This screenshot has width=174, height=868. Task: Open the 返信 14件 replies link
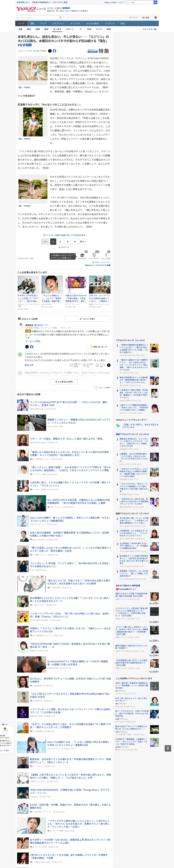pos(29,365)
